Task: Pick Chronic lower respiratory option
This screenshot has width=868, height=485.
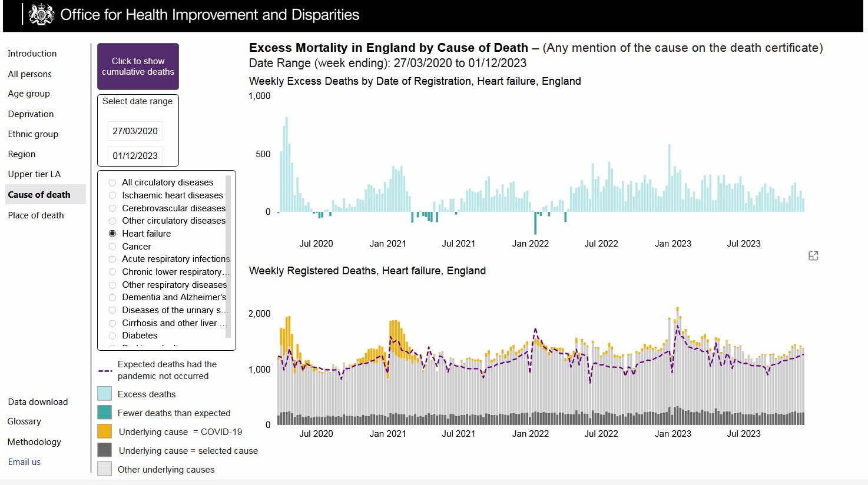Action: [112, 272]
